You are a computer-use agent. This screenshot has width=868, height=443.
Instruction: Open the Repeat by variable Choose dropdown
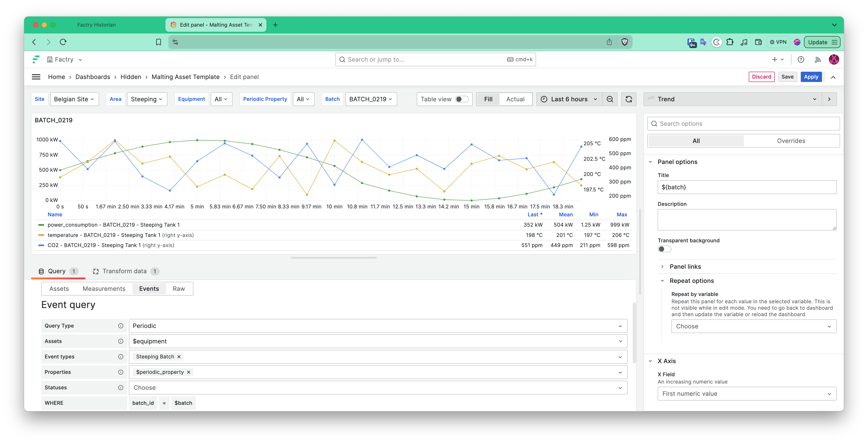(753, 326)
